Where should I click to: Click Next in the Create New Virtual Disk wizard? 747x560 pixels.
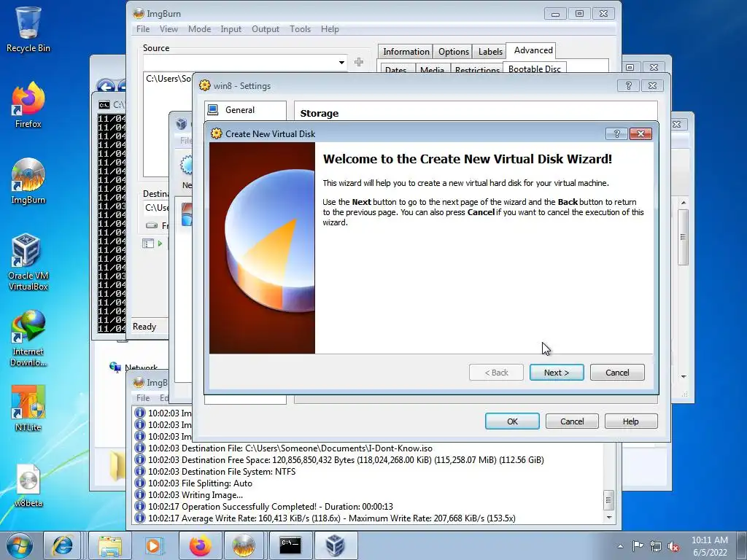tap(557, 373)
